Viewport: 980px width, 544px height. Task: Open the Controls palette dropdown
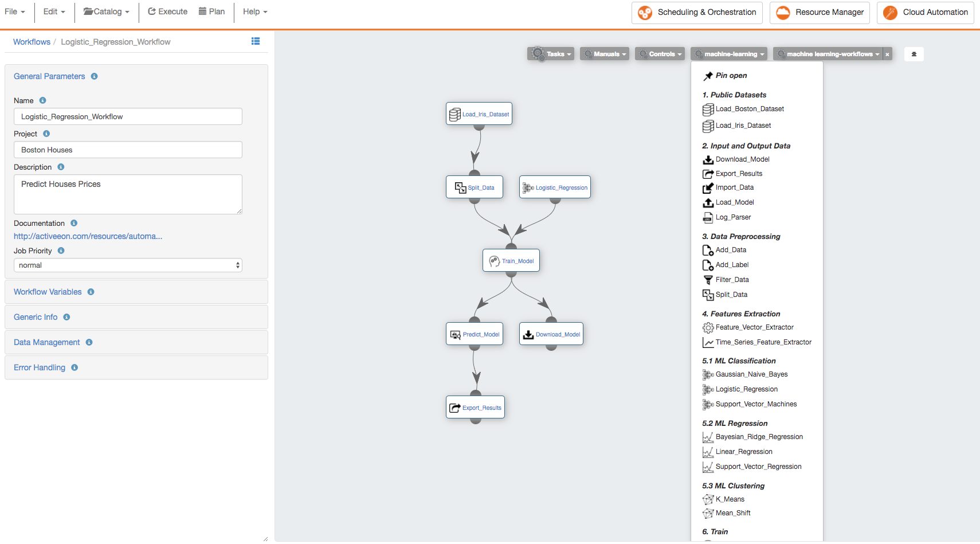coord(660,54)
